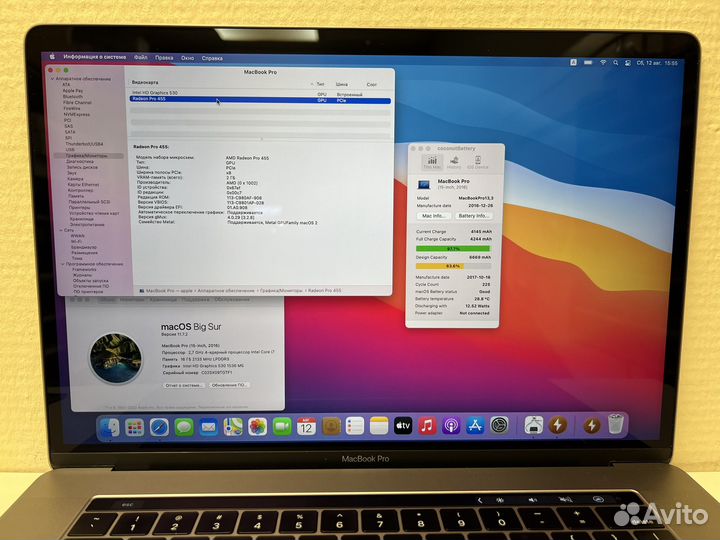Click the Mac Info... button

click(x=433, y=215)
